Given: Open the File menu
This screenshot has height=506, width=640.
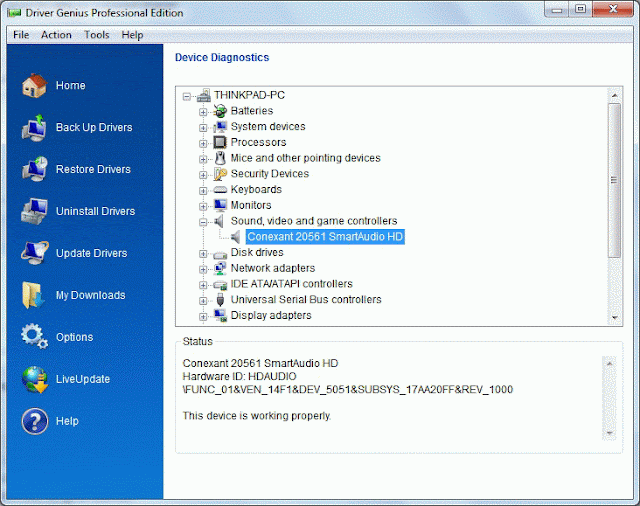Looking at the screenshot, I should click(x=21, y=35).
